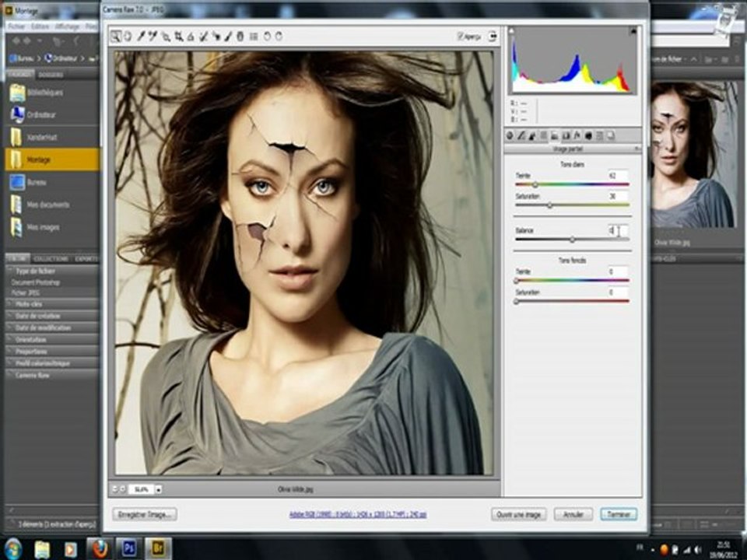This screenshot has width=747, height=560.
Task: Select the Hand tool in Camera Raw toolbar
Action: click(x=128, y=37)
